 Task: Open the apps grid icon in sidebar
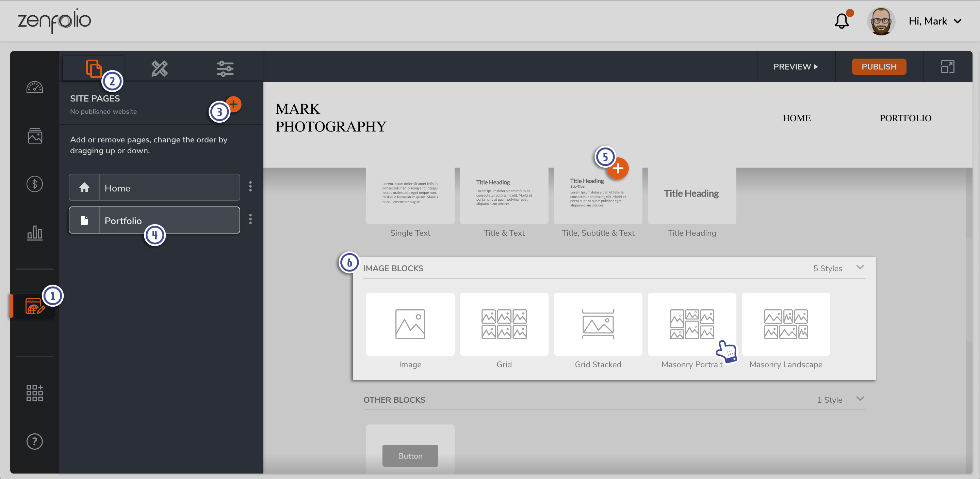35,392
